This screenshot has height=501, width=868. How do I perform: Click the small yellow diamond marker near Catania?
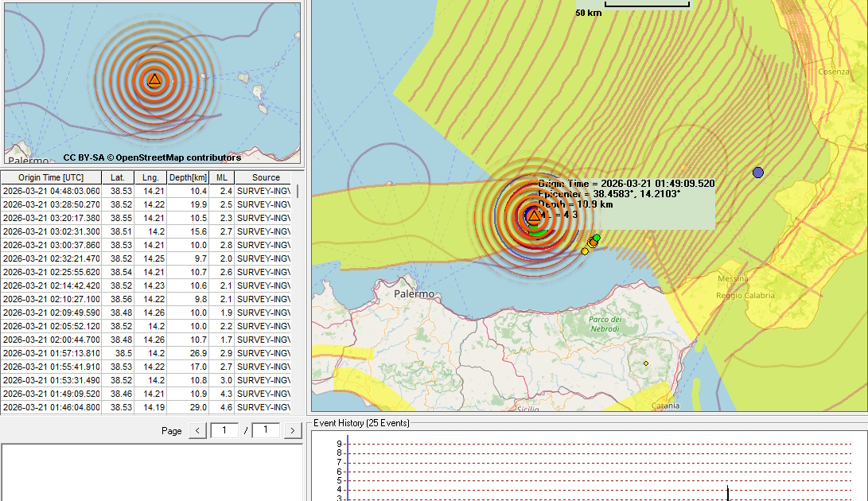coord(646,363)
